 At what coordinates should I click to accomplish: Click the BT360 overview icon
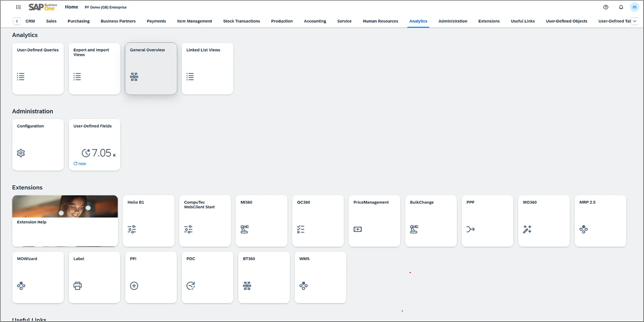coord(247,286)
